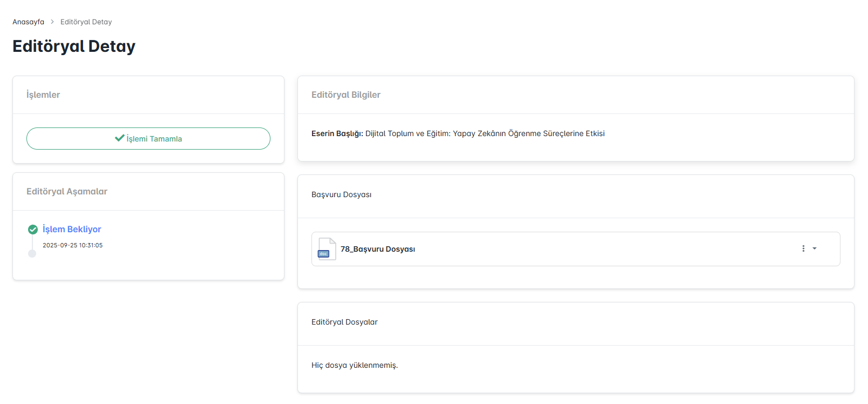Click the gray timeline end dot
The width and height of the screenshot is (868, 404).
click(32, 254)
